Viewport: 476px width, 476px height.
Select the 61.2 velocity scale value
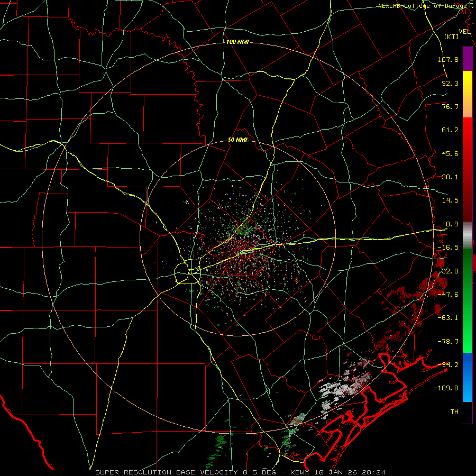click(450, 130)
